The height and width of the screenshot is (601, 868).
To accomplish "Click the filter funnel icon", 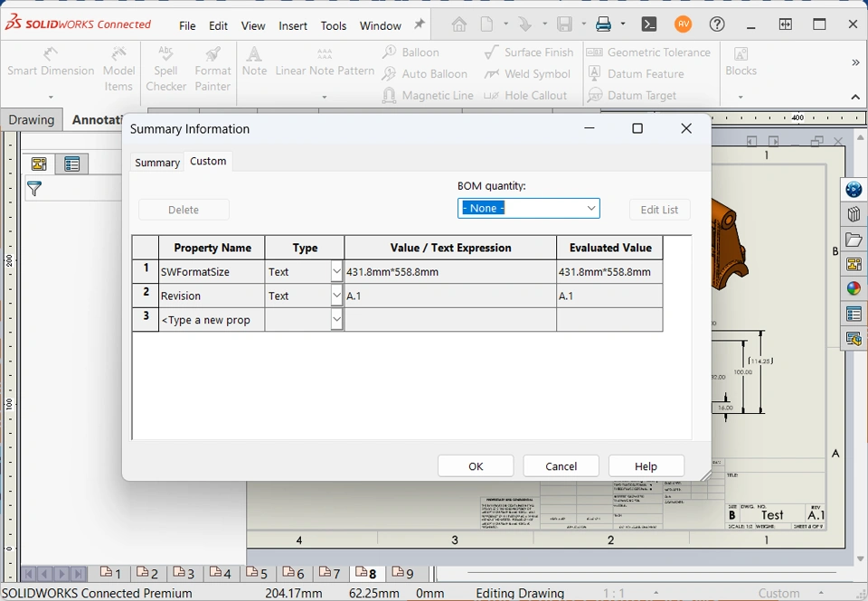I will [x=34, y=189].
